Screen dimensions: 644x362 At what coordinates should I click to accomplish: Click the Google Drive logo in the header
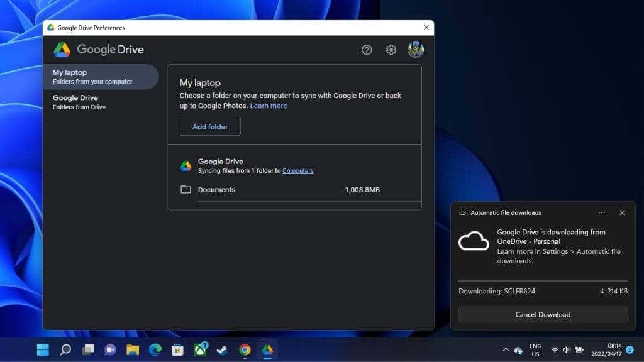tap(62, 50)
